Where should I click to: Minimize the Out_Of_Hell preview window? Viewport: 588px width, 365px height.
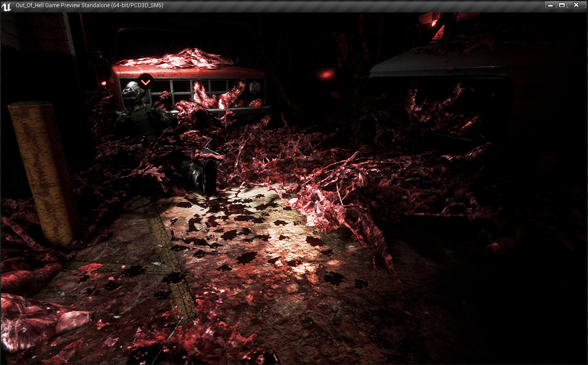(x=550, y=5)
